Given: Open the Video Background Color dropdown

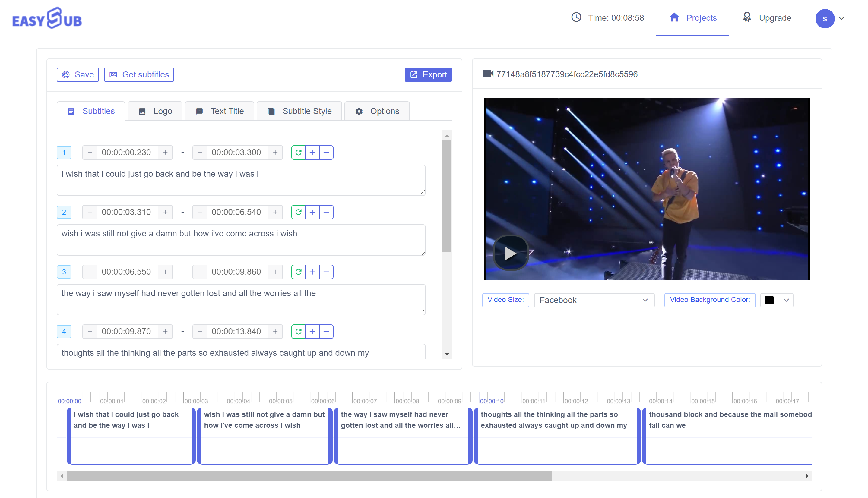Looking at the screenshot, I should [x=777, y=300].
